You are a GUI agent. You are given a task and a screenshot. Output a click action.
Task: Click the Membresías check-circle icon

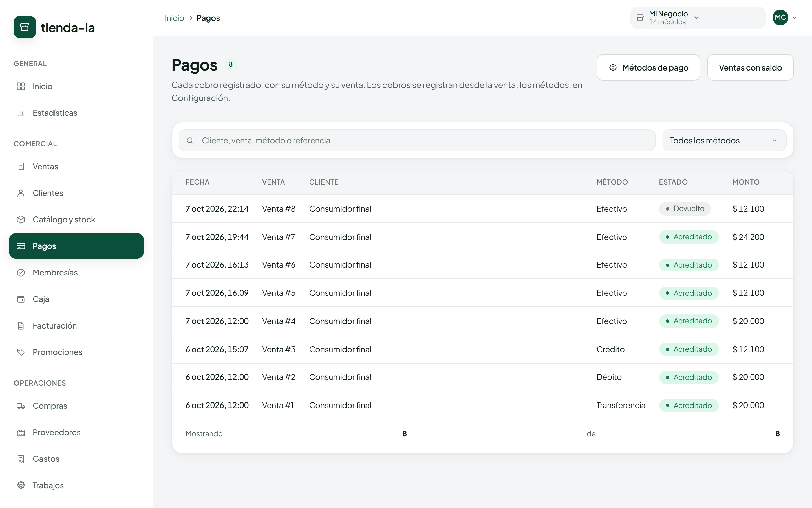[21, 272]
